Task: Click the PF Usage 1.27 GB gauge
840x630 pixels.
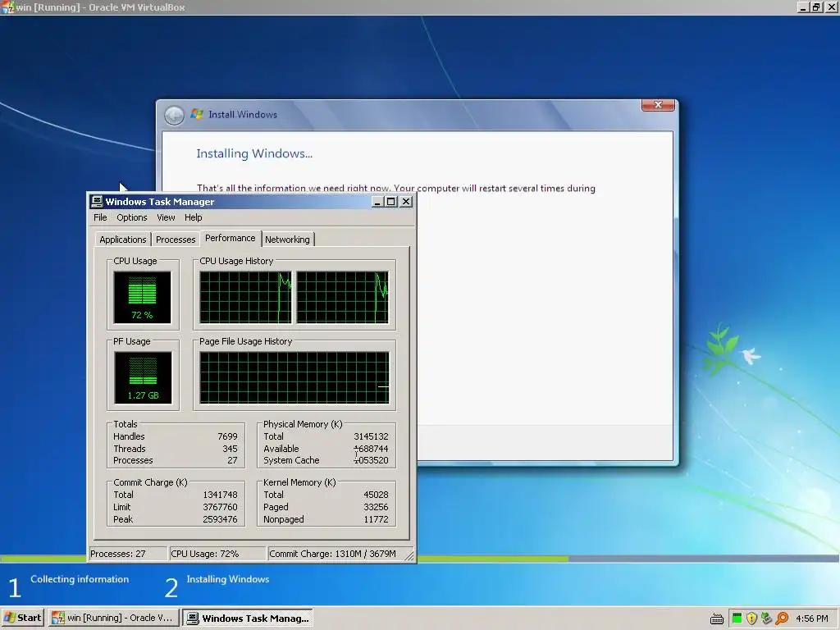Action: tap(143, 377)
